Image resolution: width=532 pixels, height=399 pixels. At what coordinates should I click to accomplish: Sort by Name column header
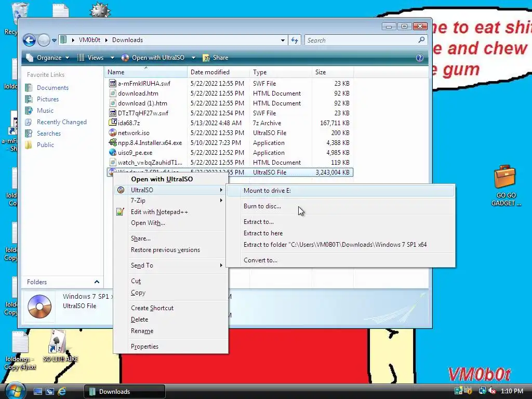(146, 72)
